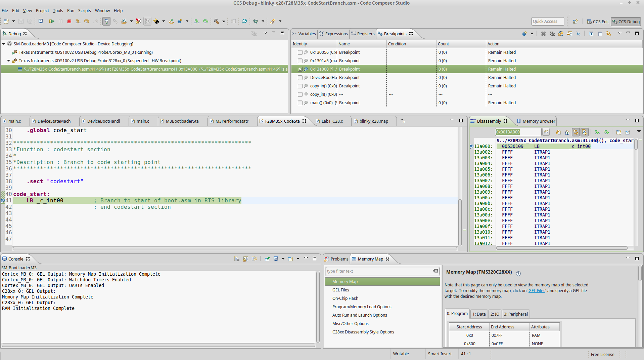Collapse the C28xx_0 debug probe node

point(9,61)
